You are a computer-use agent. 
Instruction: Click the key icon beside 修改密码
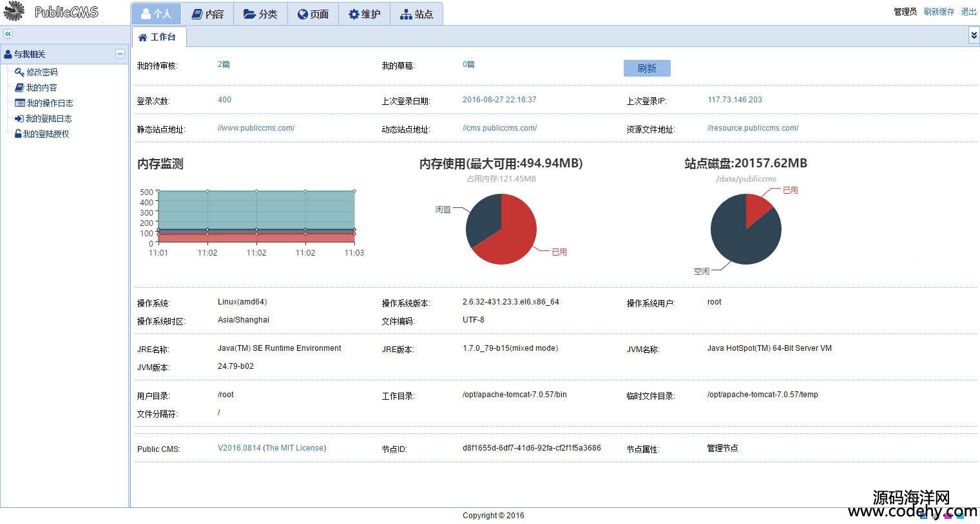(x=19, y=72)
